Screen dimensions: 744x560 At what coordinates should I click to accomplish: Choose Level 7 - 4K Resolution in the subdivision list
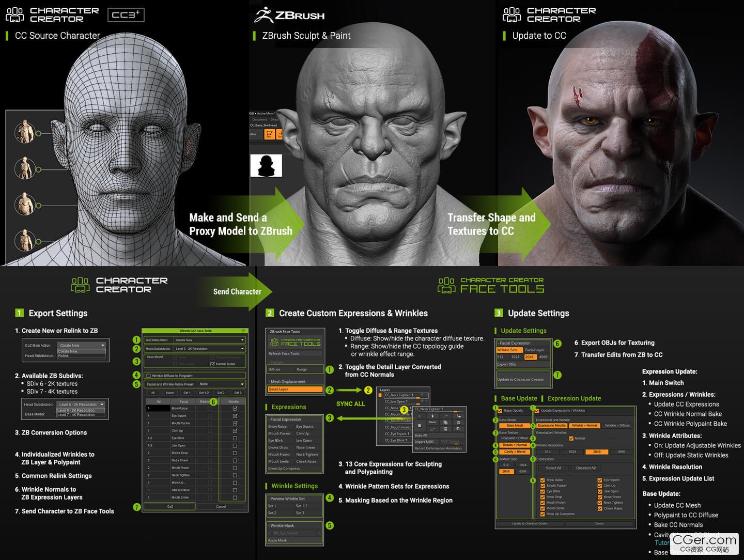click(x=81, y=414)
